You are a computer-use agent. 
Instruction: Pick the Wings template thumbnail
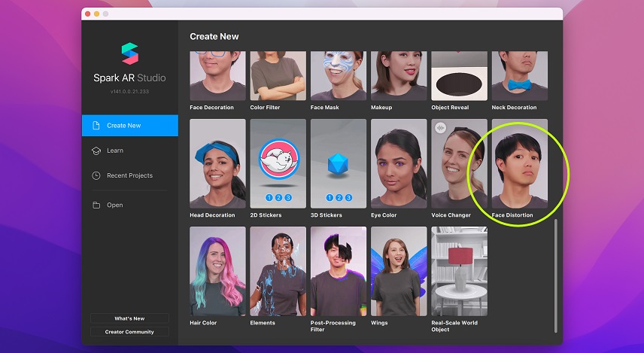pyautogui.click(x=399, y=271)
